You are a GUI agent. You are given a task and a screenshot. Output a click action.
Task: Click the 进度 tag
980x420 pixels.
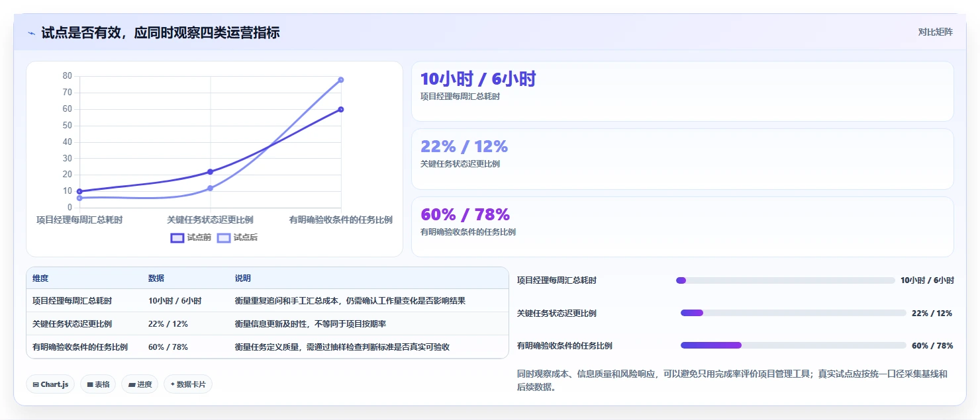140,384
